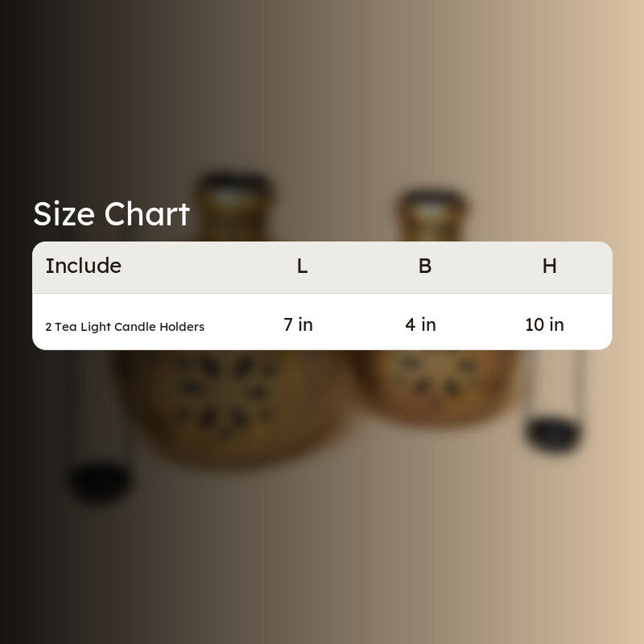Click the black tea light at lower left
The height and width of the screenshot is (644, 644).
[100, 481]
